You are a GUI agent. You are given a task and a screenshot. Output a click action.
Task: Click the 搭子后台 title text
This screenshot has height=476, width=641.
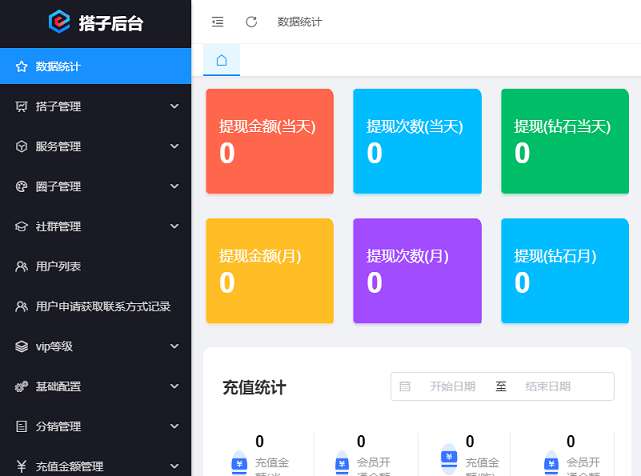(x=111, y=23)
